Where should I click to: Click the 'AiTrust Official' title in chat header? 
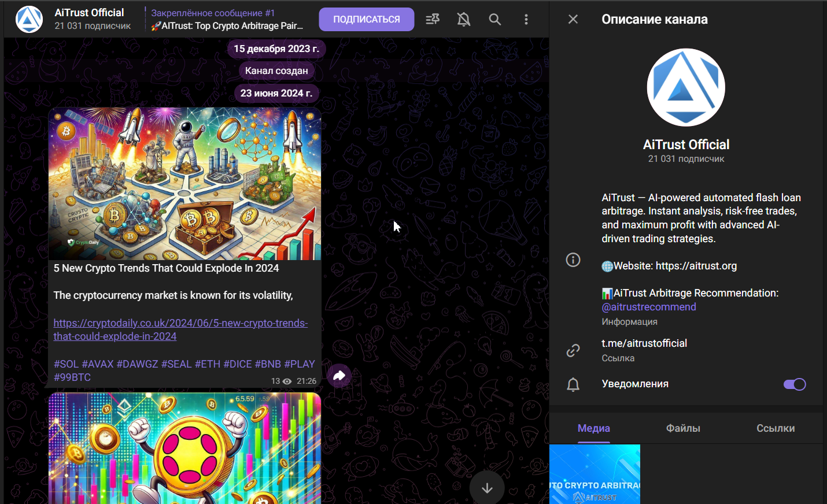[x=89, y=13]
